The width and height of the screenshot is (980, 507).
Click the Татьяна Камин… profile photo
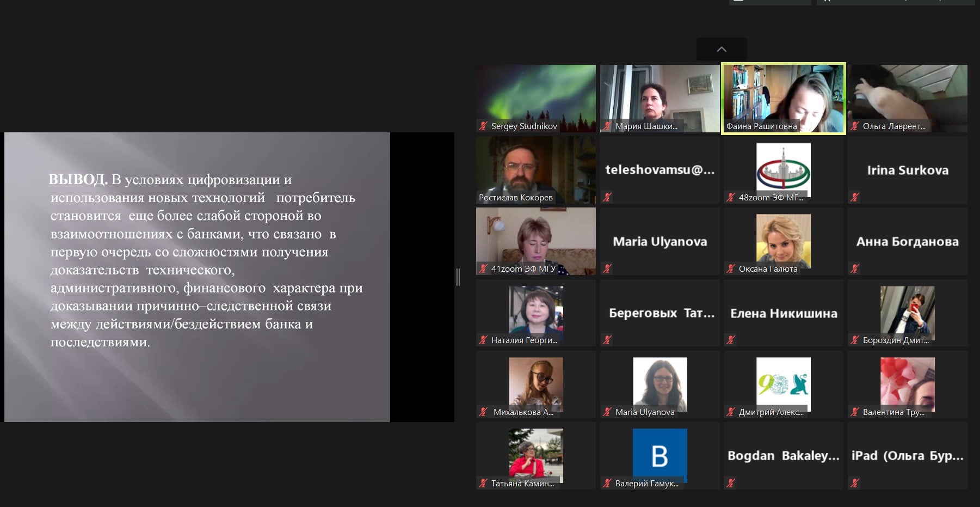tap(536, 455)
